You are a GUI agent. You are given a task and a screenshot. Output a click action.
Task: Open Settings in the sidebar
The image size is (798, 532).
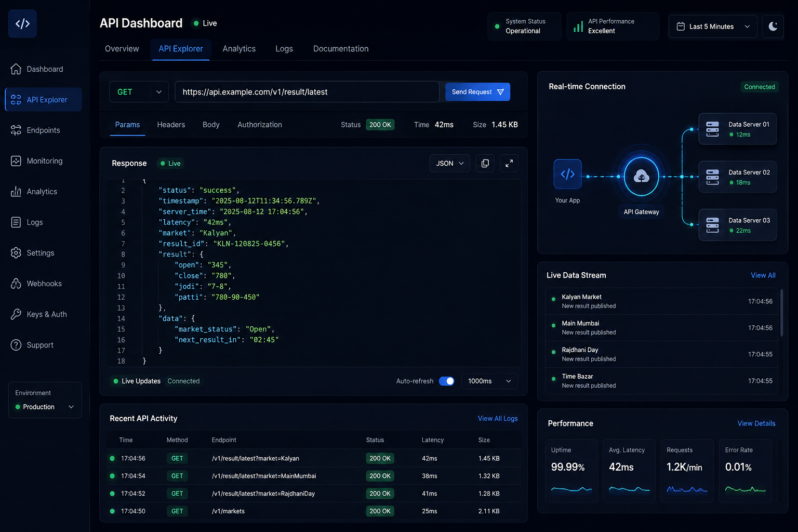point(44,253)
